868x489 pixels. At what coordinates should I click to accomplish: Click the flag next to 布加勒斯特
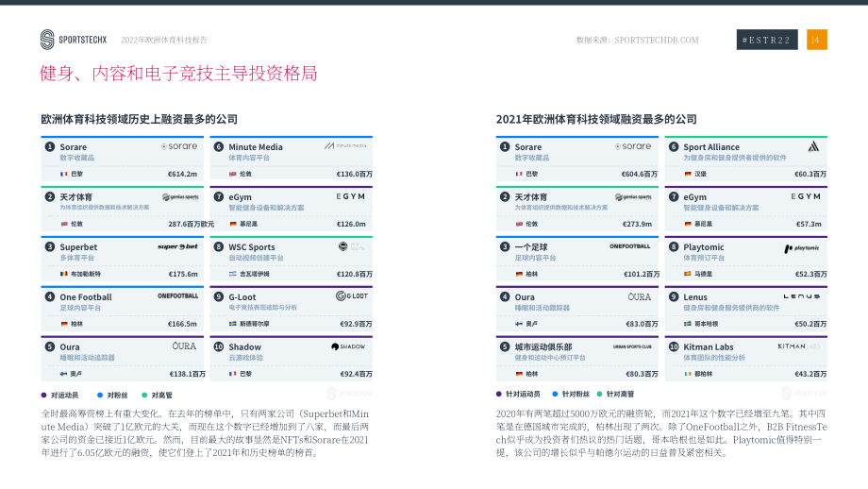[64, 274]
